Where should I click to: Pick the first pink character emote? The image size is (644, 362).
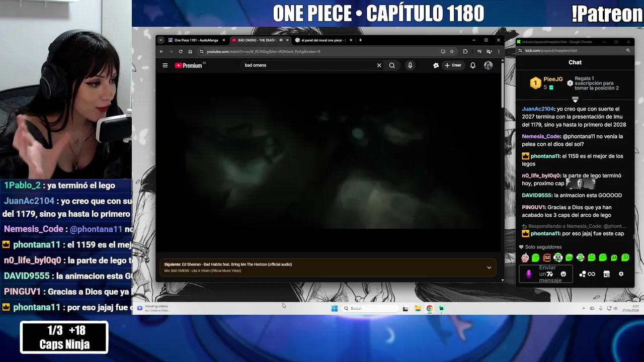(x=525, y=258)
